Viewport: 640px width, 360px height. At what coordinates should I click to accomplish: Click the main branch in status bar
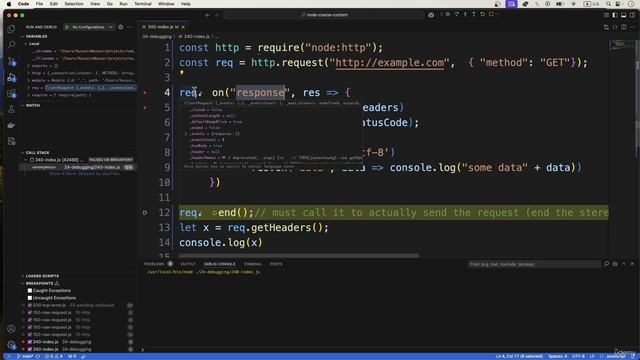(25, 356)
